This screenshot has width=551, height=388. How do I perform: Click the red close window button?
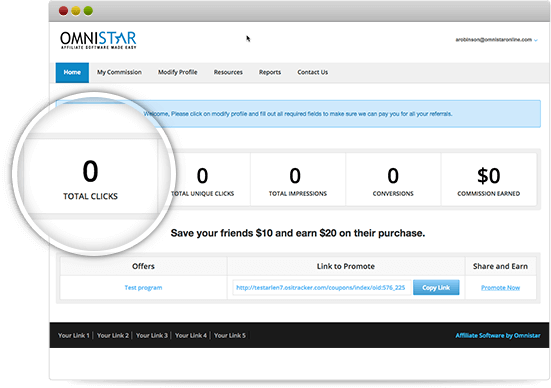pos(63,11)
